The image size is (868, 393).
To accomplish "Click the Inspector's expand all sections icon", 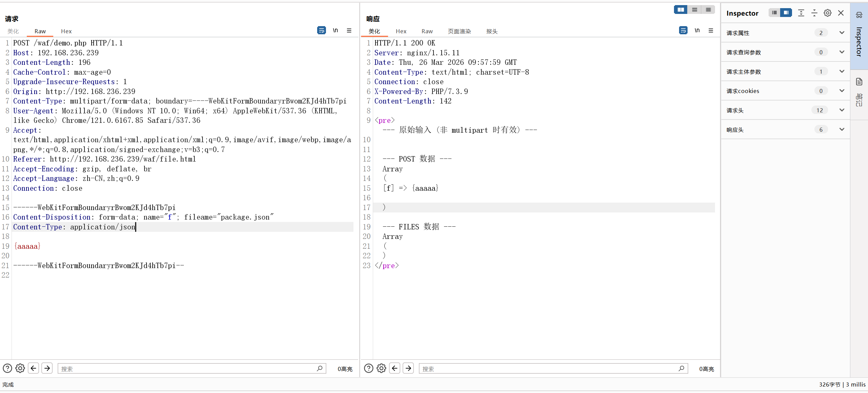I will click(801, 13).
